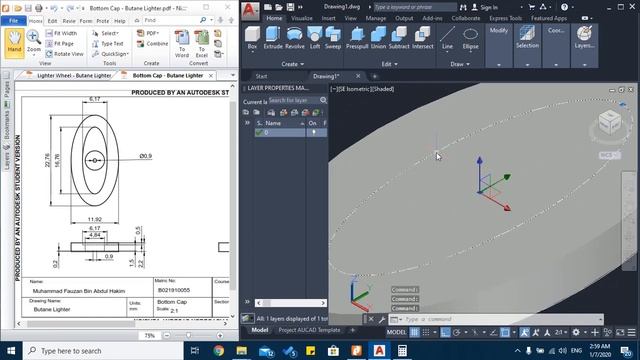Click Combine PDF files

tap(152, 44)
